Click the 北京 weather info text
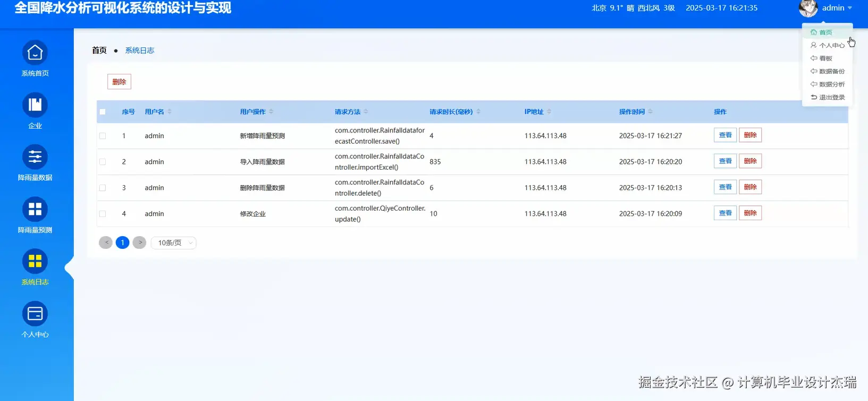 click(x=633, y=8)
